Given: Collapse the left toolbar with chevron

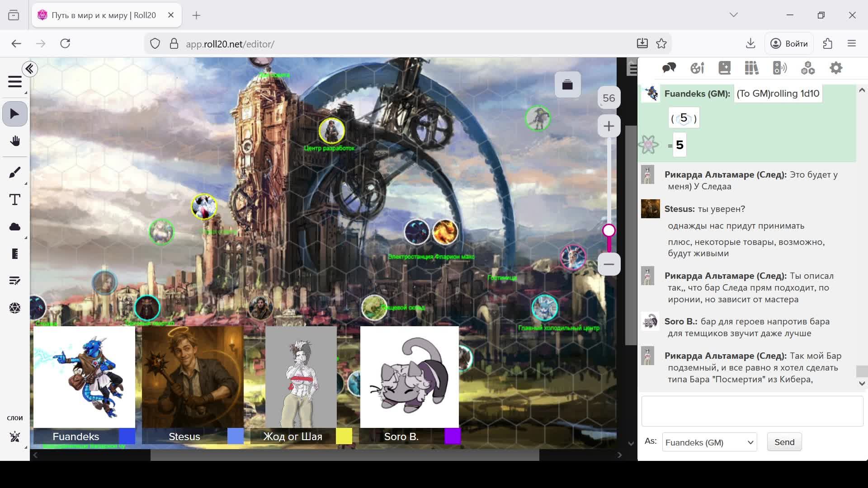Looking at the screenshot, I should [x=30, y=69].
